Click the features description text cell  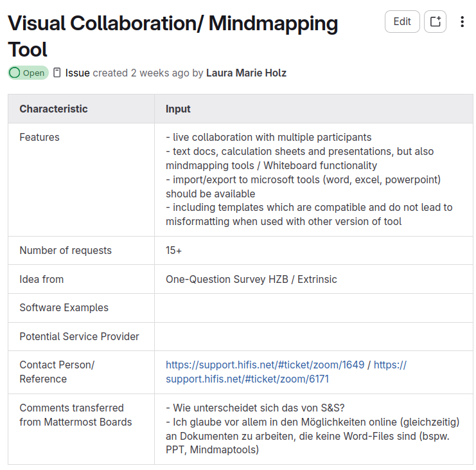(x=308, y=179)
